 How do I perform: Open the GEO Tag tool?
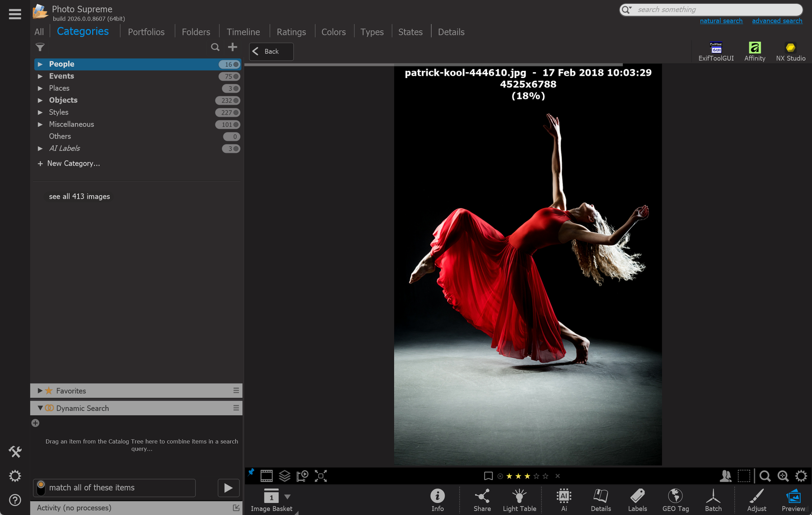[x=675, y=500]
